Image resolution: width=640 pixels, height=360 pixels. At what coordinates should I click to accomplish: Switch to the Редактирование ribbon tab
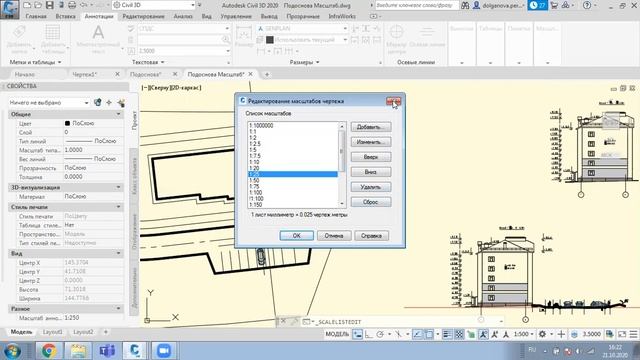(143, 16)
